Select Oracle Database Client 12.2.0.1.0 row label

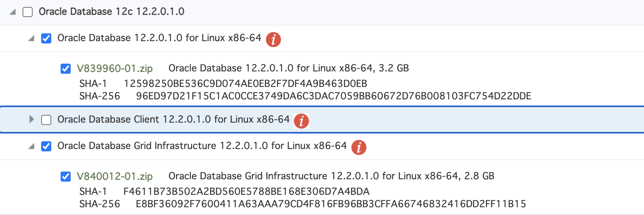pos(174,119)
